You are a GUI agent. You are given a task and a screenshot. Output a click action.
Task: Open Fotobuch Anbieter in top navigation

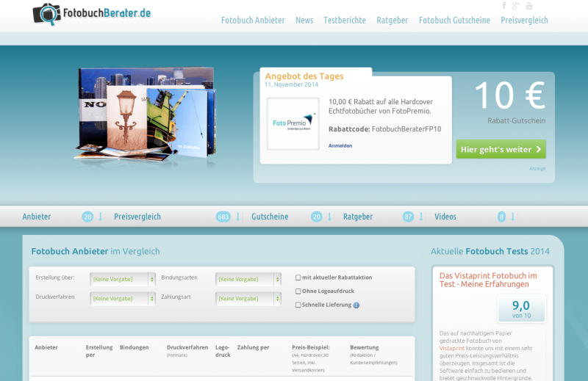(x=253, y=21)
